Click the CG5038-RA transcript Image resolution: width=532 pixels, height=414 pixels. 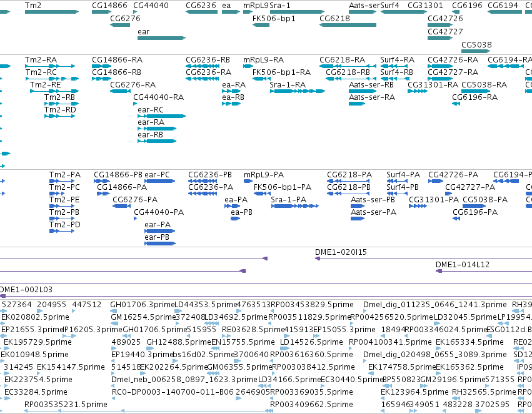(476, 91)
